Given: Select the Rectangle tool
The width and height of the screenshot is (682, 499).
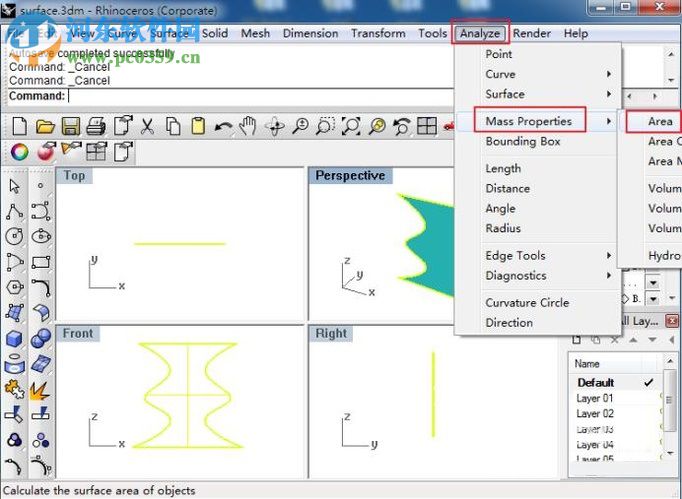Looking at the screenshot, I should click(x=41, y=262).
